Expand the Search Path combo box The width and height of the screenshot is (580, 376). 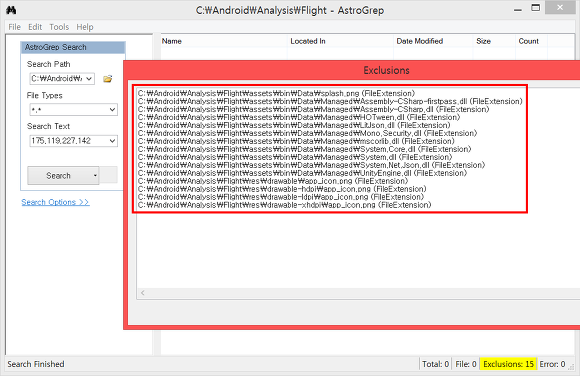(89, 79)
